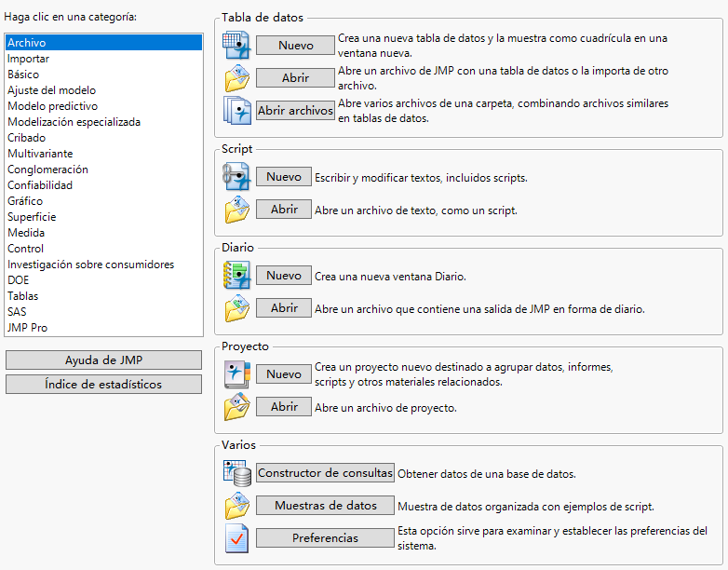Click the preferences checkmark page icon
728x570 pixels.
click(236, 538)
